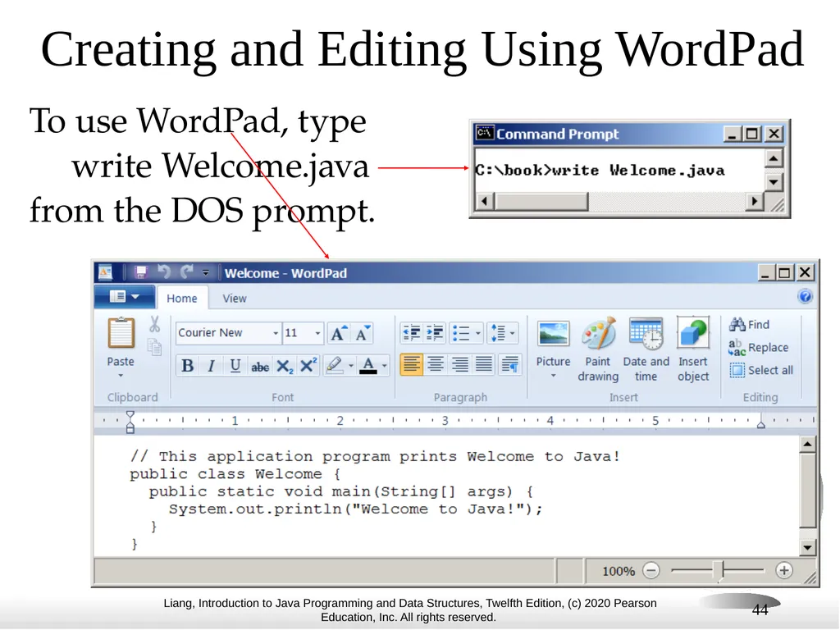
Task: Toggle Subscript formatting
Action: tap(285, 366)
